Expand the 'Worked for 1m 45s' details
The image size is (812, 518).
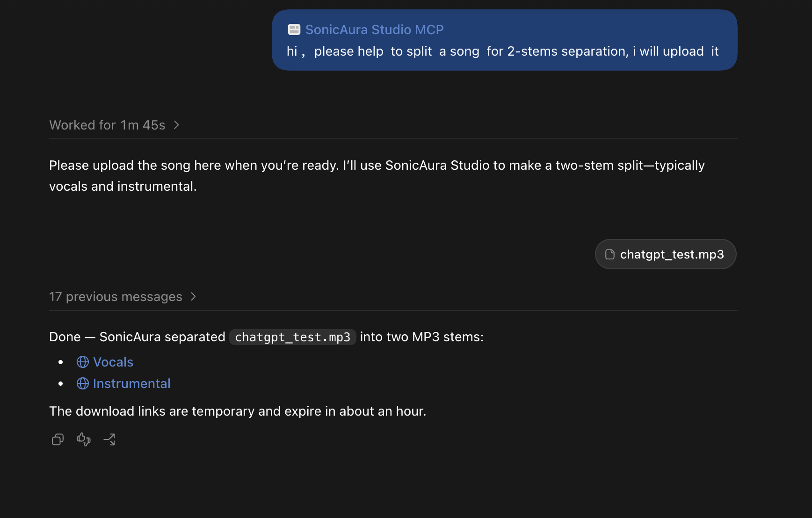[x=115, y=125]
